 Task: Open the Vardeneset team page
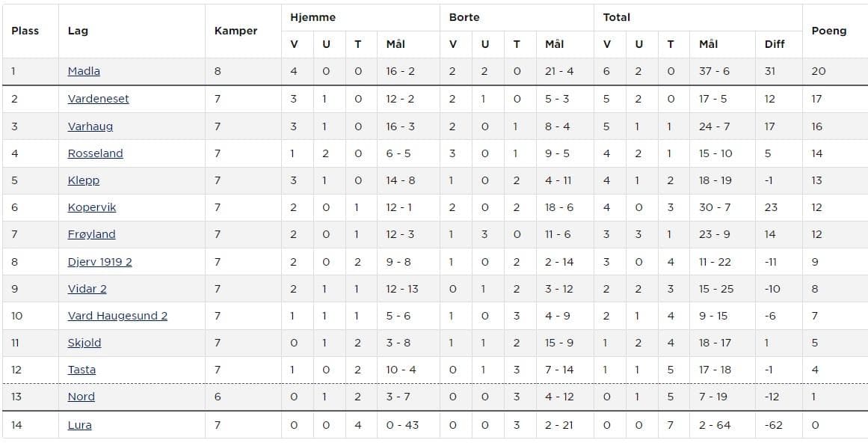(98, 99)
